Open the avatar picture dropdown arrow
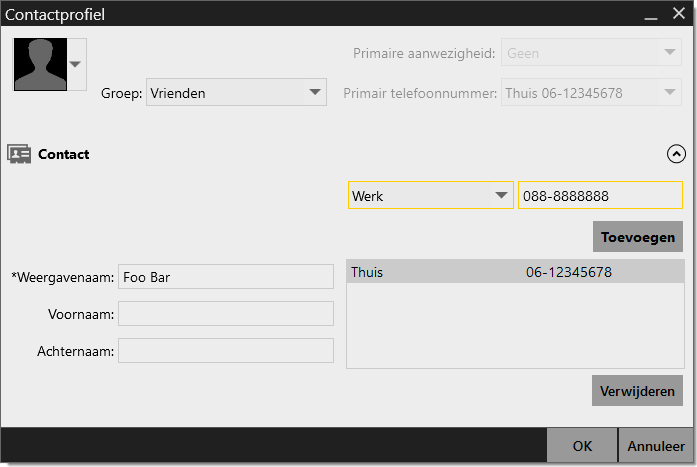 click(x=76, y=64)
